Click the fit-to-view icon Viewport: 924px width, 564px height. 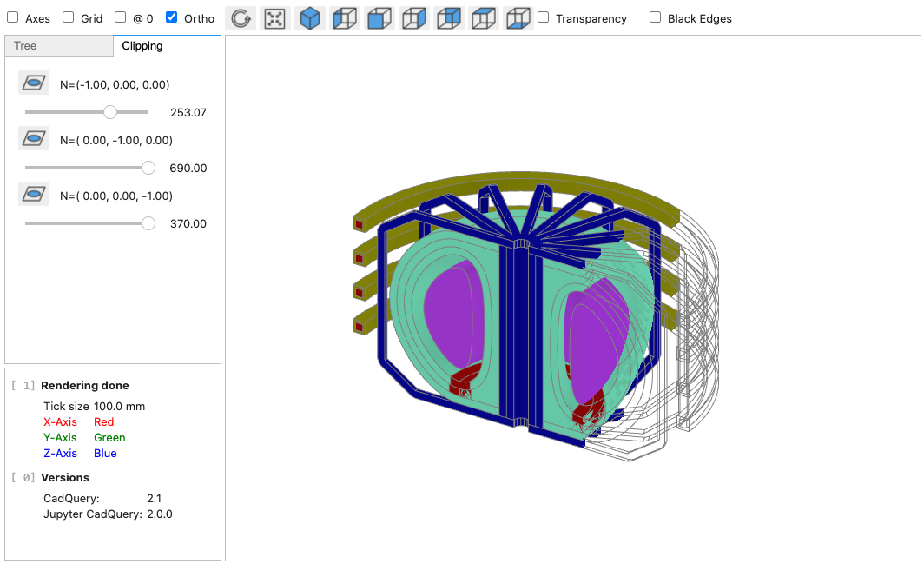point(275,18)
